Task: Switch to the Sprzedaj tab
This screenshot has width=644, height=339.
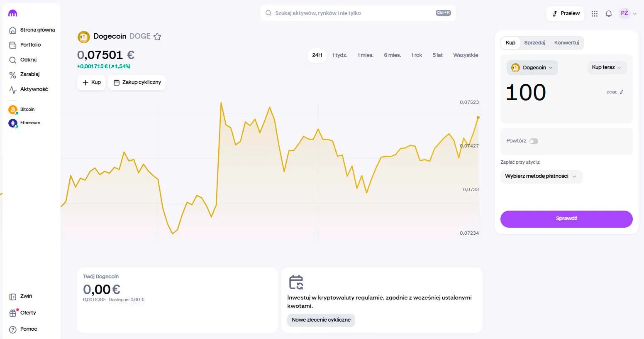Action: coord(535,43)
